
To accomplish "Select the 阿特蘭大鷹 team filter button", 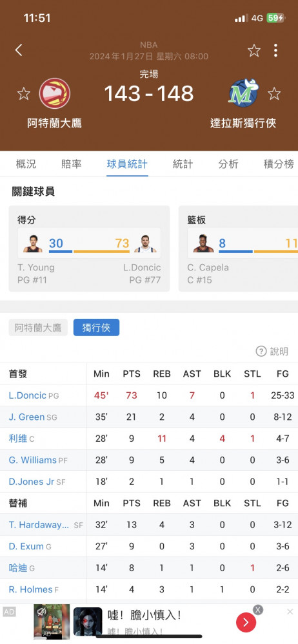I will (38, 328).
